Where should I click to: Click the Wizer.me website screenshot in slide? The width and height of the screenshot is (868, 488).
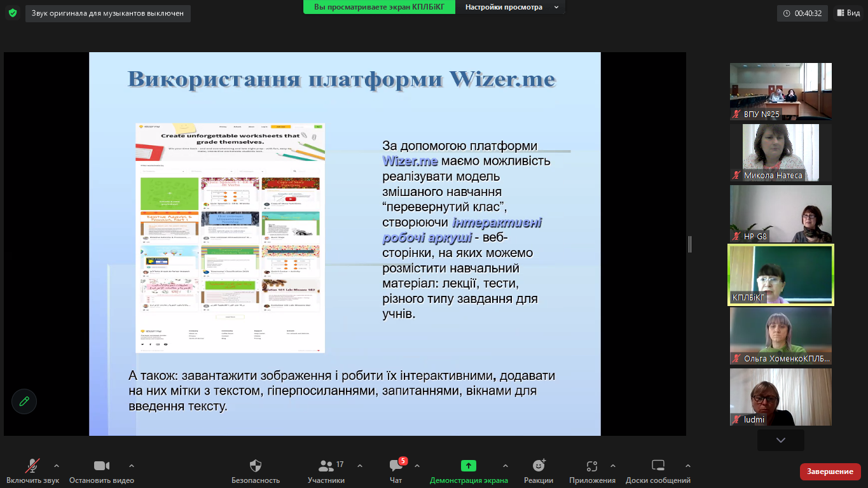pos(230,238)
